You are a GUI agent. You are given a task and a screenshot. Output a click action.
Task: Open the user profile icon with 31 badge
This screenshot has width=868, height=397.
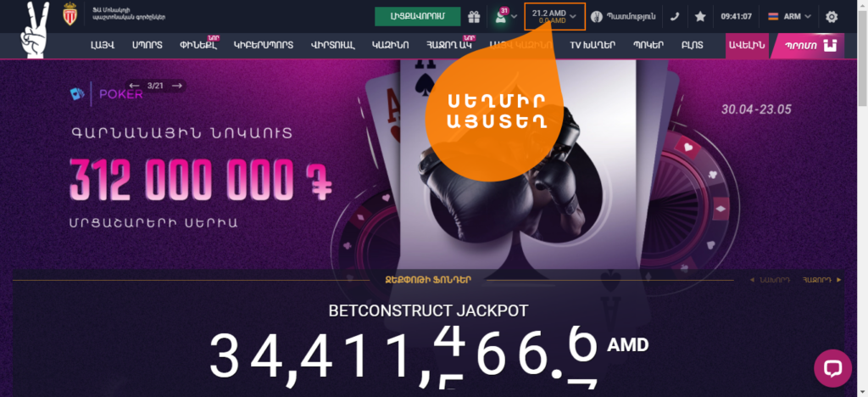pyautogui.click(x=500, y=17)
